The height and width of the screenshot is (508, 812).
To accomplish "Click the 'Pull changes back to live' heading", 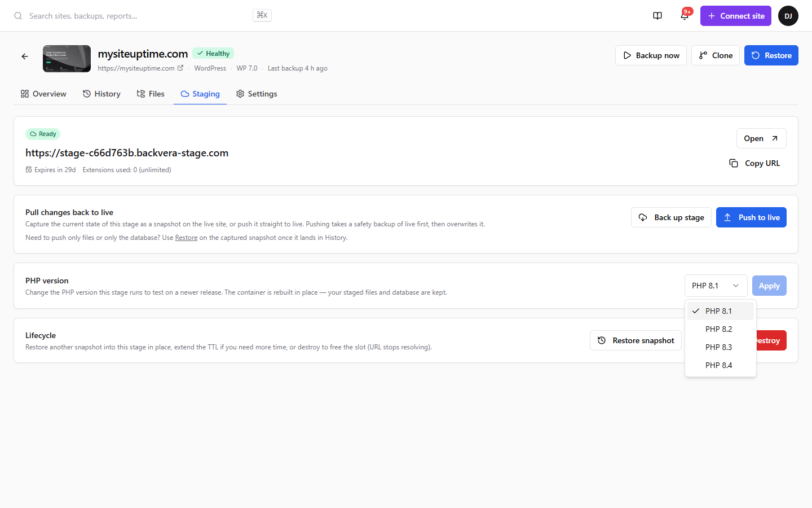I will pos(69,212).
